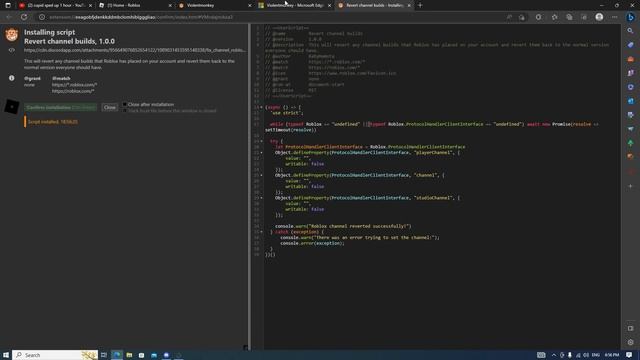Click the browser Back arrow

9,17
